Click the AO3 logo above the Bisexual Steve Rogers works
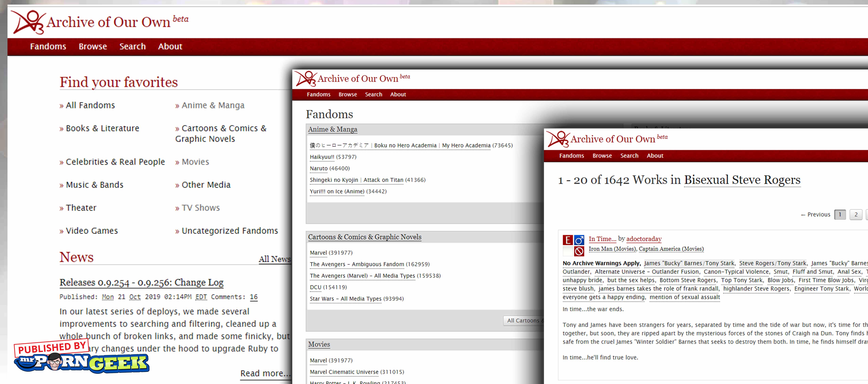This screenshot has height=384, width=868. tap(558, 139)
